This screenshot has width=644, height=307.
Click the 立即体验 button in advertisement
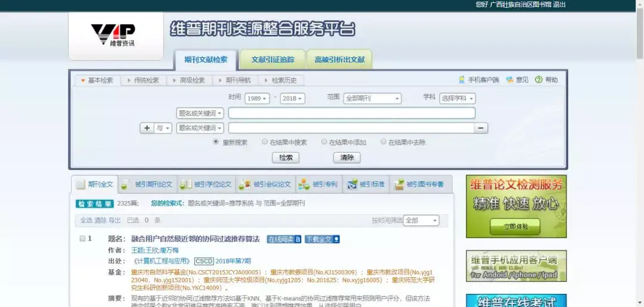[515, 227]
